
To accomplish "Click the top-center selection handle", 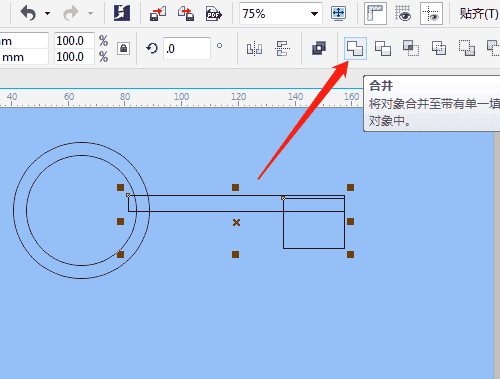I will [235, 187].
